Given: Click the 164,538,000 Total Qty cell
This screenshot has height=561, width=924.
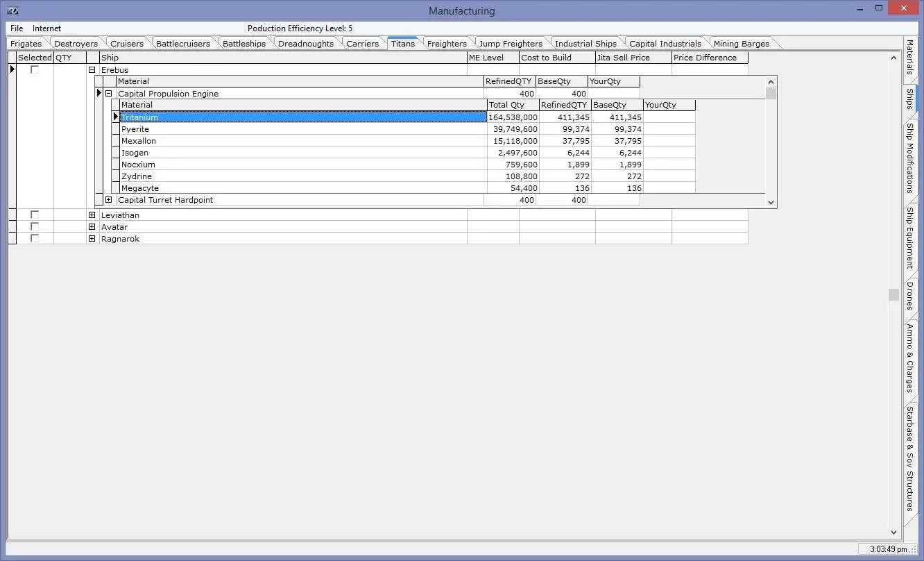Looking at the screenshot, I should click(x=513, y=117).
